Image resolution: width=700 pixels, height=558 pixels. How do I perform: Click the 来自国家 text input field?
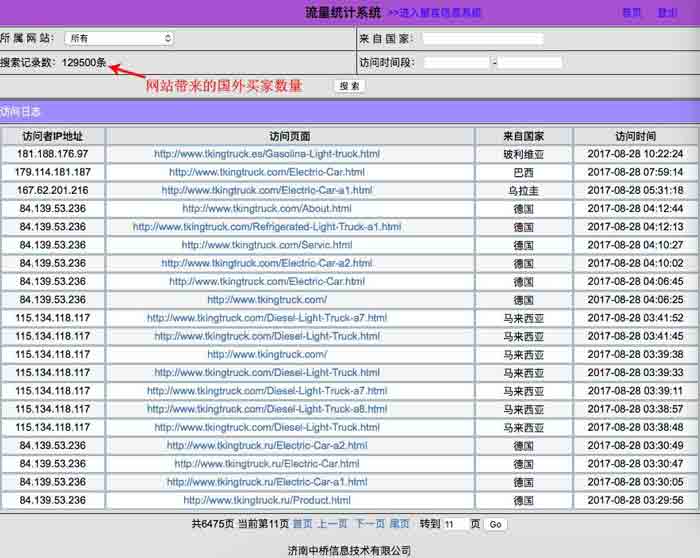tap(482, 38)
